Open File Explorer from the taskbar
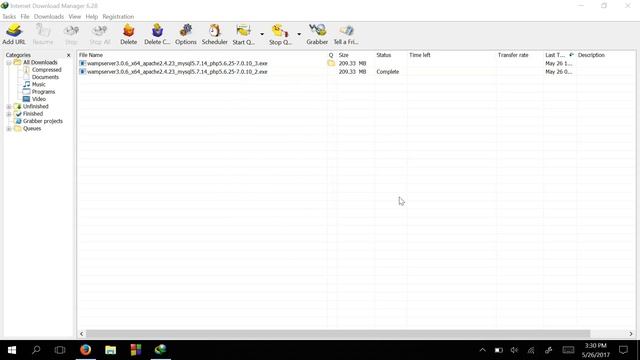 111,350
